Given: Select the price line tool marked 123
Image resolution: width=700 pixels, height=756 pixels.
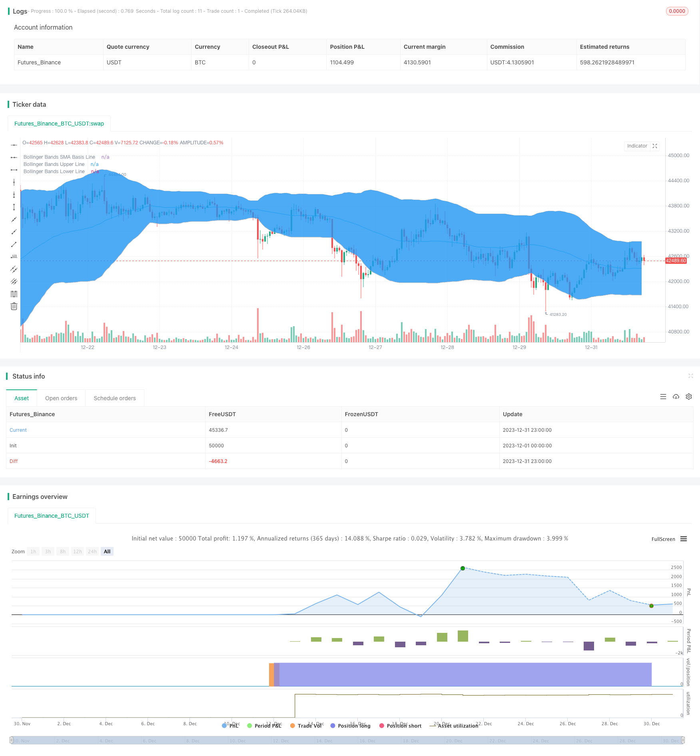Looking at the screenshot, I should pos(14,257).
